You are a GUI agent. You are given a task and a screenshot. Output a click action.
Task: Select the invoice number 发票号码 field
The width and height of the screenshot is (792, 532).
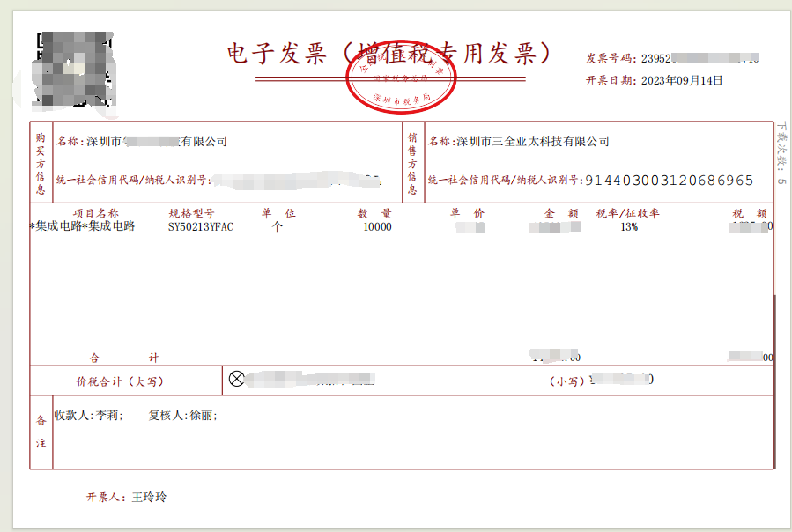[x=672, y=58]
